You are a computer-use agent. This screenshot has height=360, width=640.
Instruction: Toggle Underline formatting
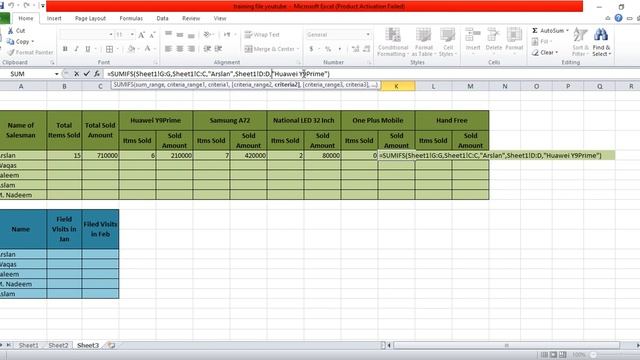pos(87,49)
